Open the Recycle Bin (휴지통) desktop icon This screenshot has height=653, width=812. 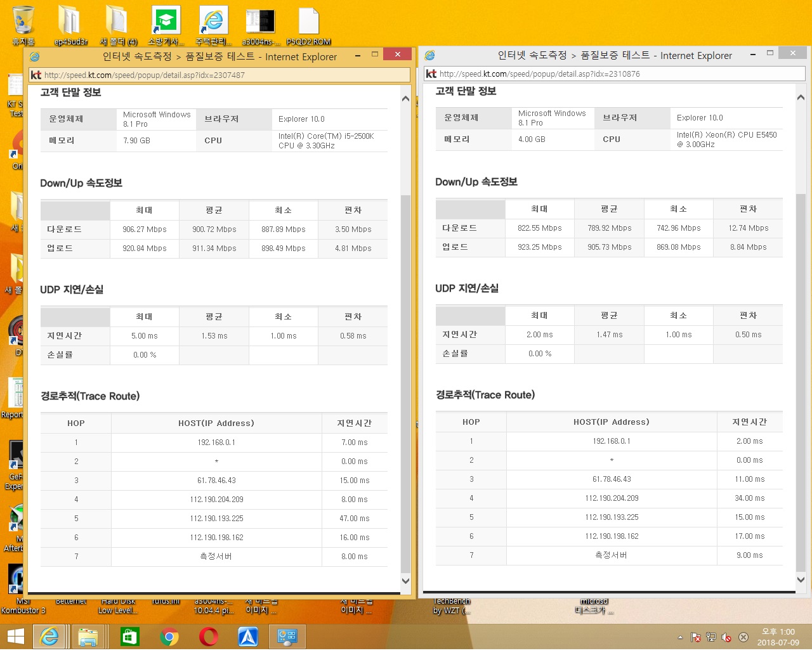click(23, 25)
